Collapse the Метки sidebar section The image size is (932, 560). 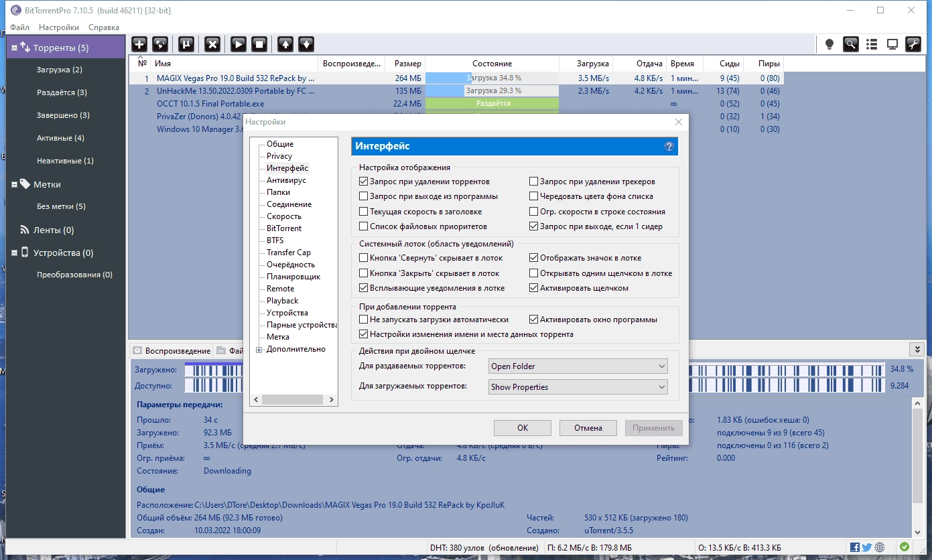pyautogui.click(x=15, y=184)
